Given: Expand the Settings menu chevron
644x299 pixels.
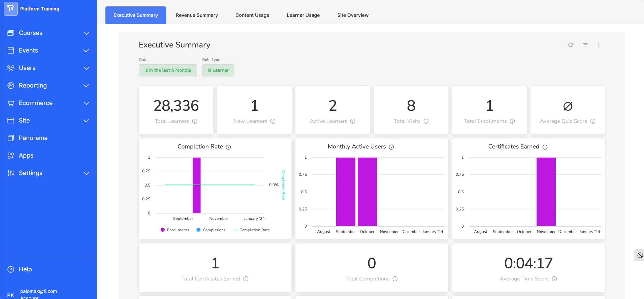Looking at the screenshot, I should tap(86, 173).
